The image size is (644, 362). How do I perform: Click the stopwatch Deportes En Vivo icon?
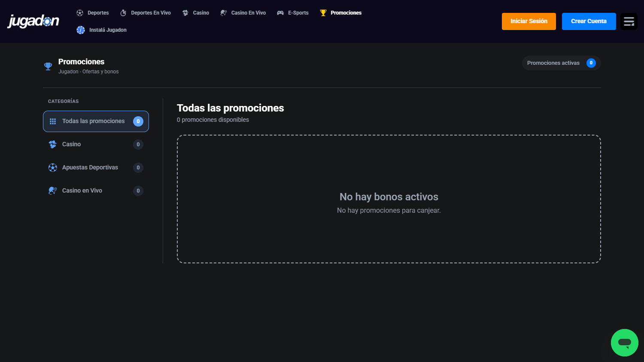pos(123,13)
